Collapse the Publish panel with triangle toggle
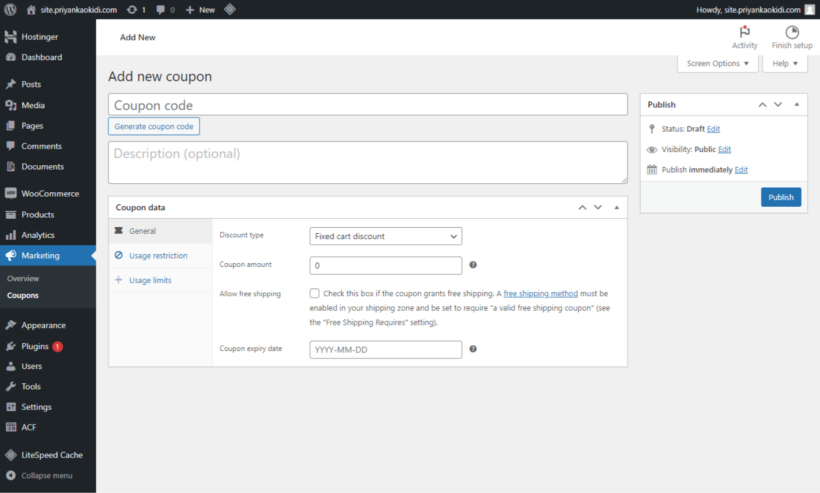Image resolution: width=820 pixels, height=493 pixels. click(x=797, y=104)
